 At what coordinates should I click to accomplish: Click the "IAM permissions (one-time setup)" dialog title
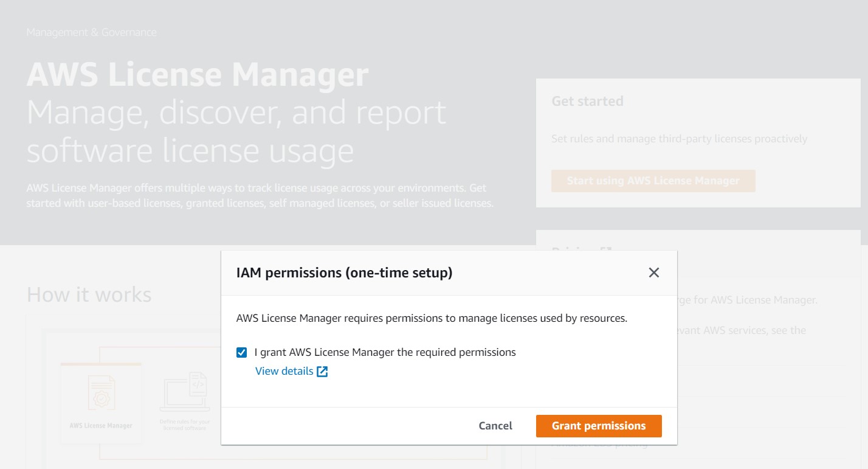pyautogui.click(x=344, y=273)
